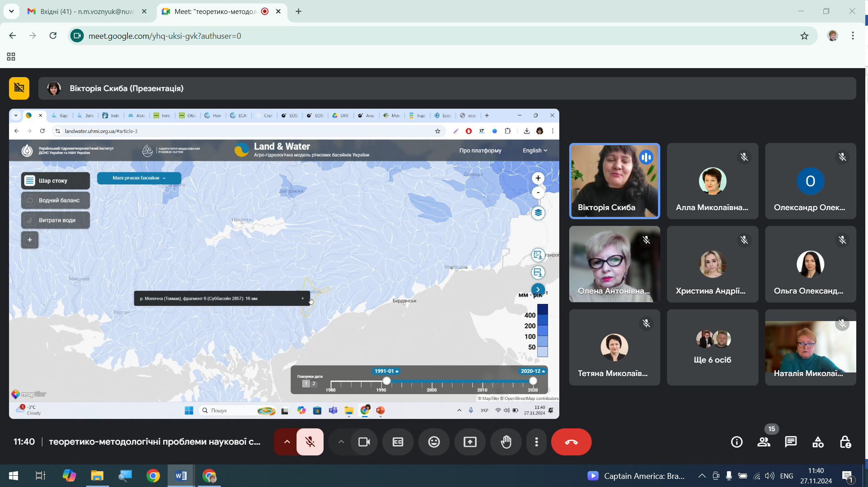Viewport: 868px width, 487px height.
Task: Open the activities shapes icon
Action: [x=818, y=442]
